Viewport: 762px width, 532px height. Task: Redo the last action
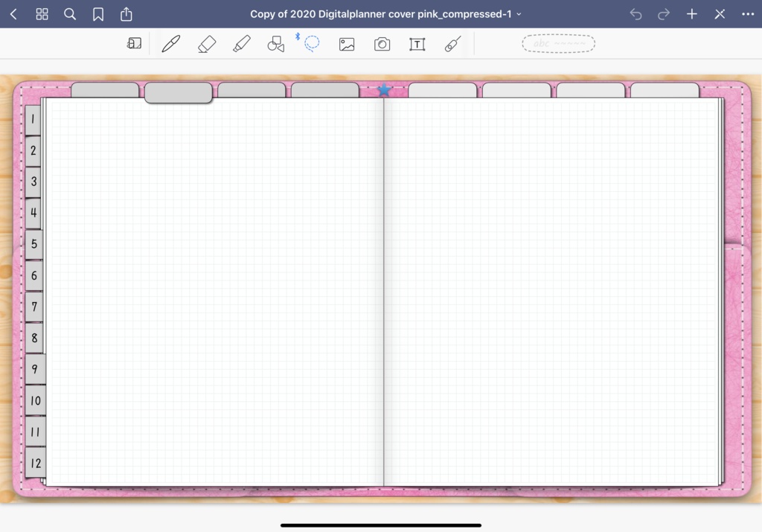point(663,14)
